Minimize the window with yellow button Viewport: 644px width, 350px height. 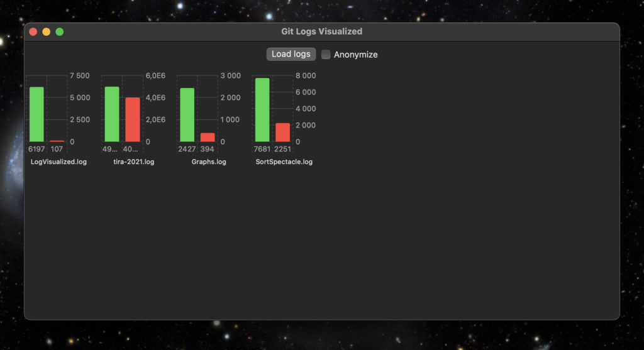coord(47,32)
